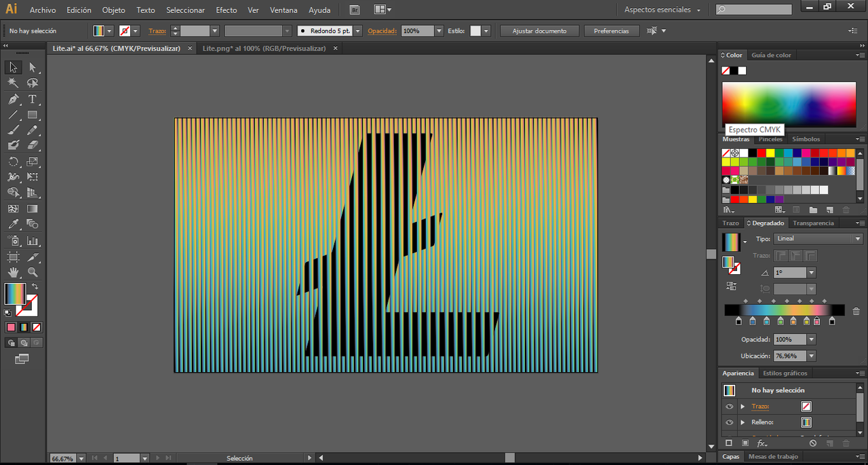The height and width of the screenshot is (465, 868).
Task: Toggle visibility of Trazo appearance row
Action: point(729,407)
